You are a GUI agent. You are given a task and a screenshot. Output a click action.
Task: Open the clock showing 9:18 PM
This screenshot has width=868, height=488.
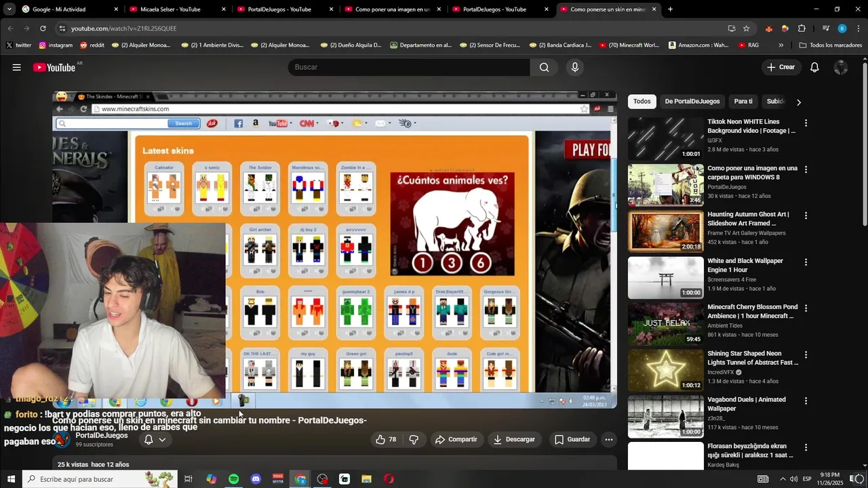tap(829, 479)
